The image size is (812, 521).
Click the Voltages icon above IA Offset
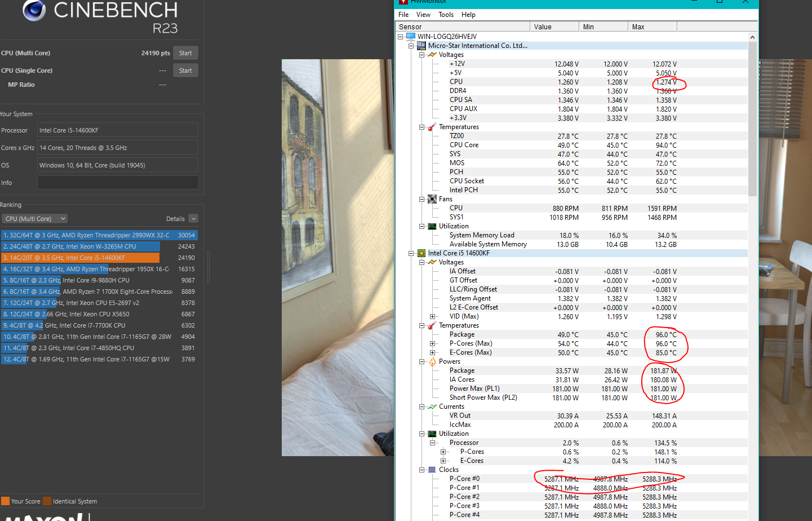(432, 262)
